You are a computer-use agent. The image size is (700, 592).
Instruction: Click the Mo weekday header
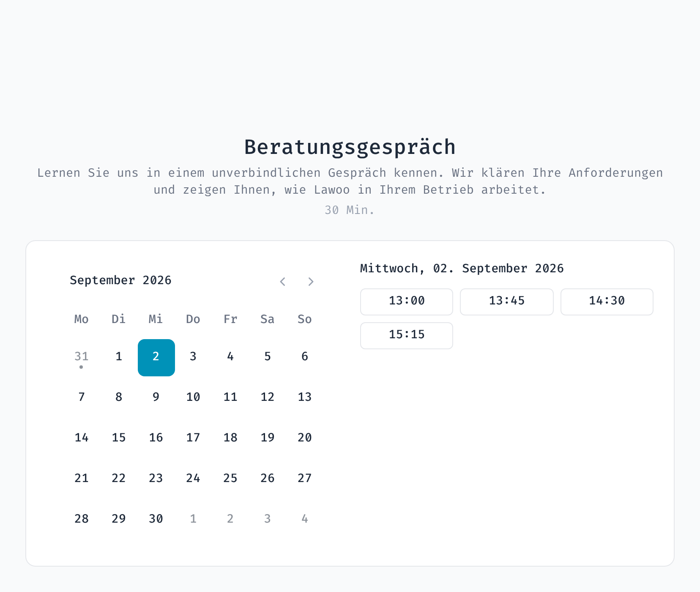click(x=82, y=319)
